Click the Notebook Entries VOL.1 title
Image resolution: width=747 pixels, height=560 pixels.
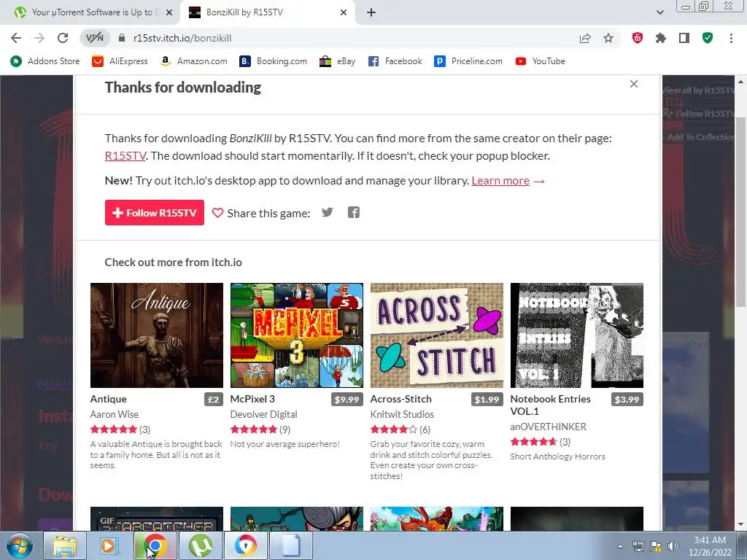pyautogui.click(x=550, y=405)
